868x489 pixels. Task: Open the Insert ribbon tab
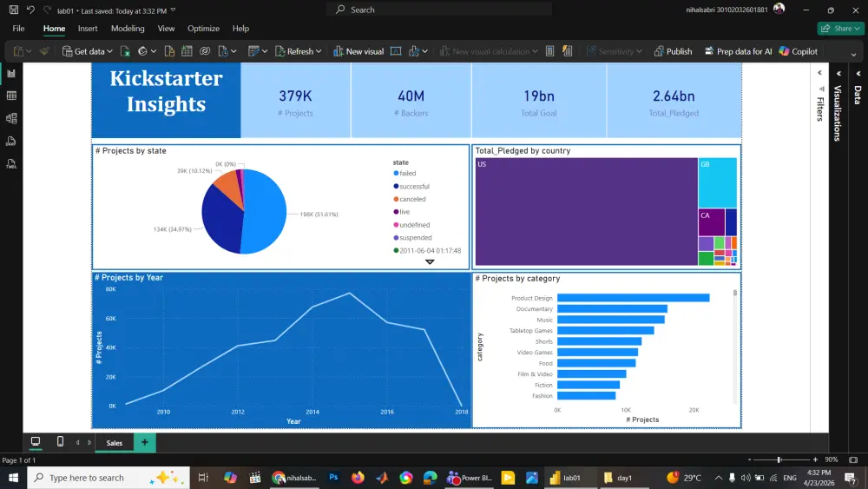click(x=88, y=29)
